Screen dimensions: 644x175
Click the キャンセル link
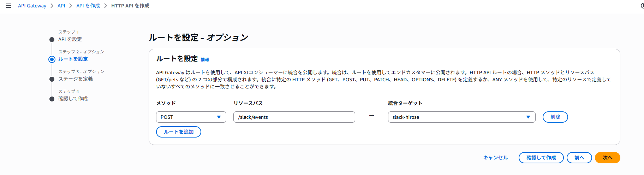click(495, 158)
